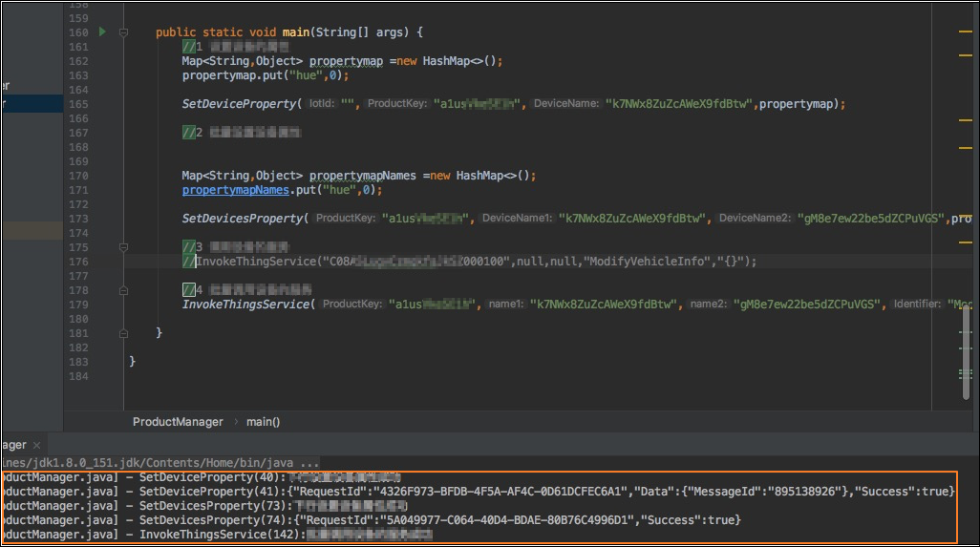
Task: Click the topmost yellow warning stripe mark
Action: click(x=965, y=33)
